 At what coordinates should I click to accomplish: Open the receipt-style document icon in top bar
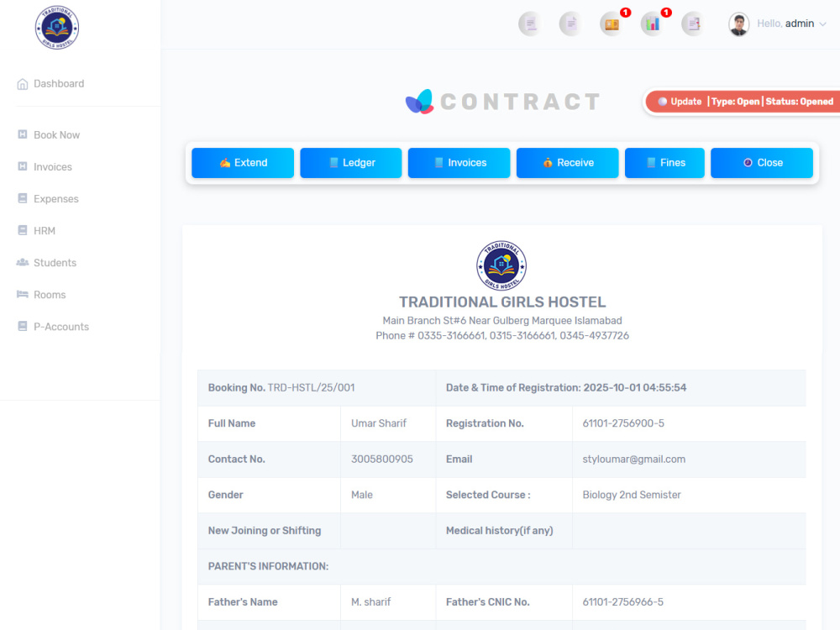pyautogui.click(x=530, y=24)
